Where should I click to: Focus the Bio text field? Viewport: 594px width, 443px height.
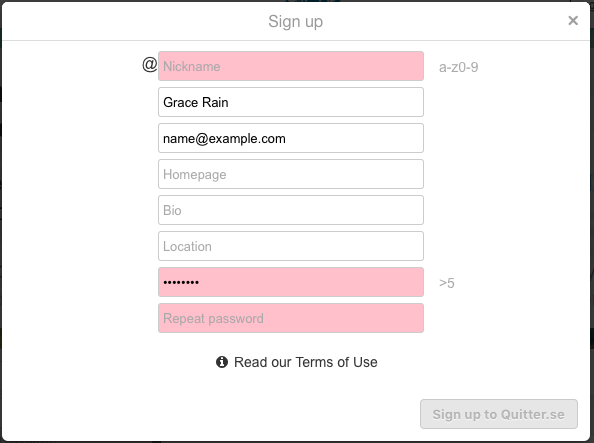coord(291,210)
